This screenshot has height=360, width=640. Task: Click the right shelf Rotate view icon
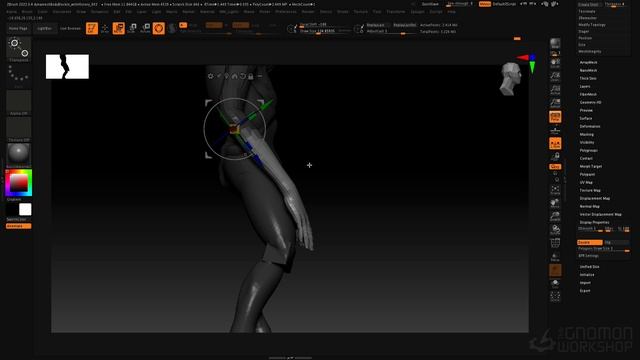tap(555, 230)
